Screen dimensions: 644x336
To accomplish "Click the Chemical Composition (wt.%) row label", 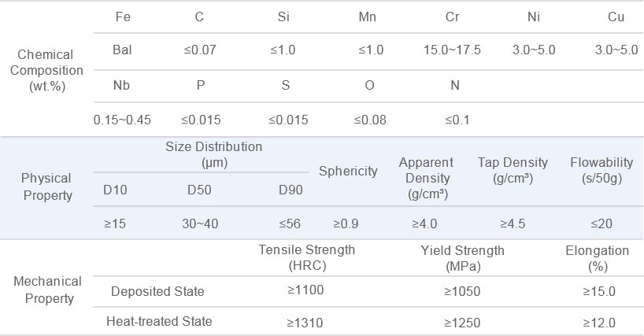I will pos(46,70).
